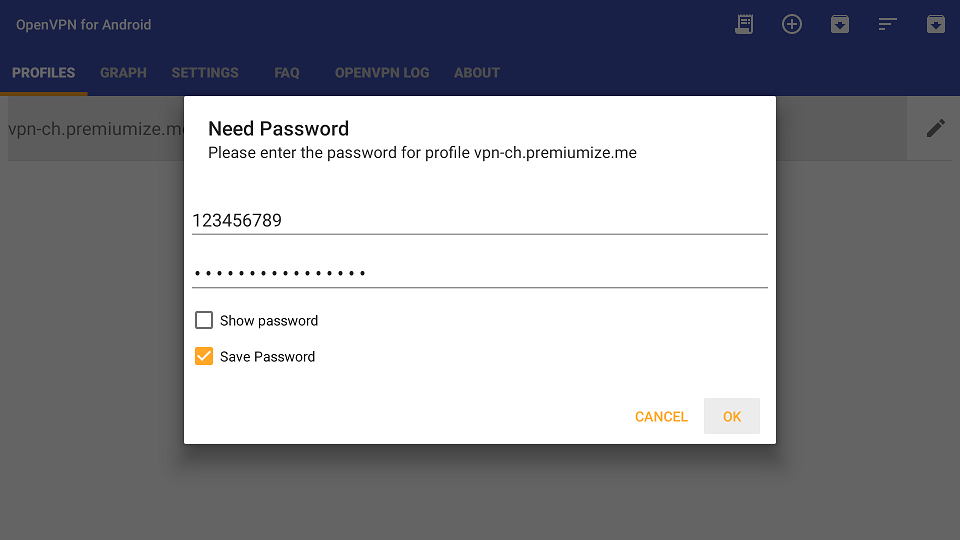The width and height of the screenshot is (960, 540).
Task: Switch to the GRAPH tab
Action: pyautogui.click(x=123, y=73)
